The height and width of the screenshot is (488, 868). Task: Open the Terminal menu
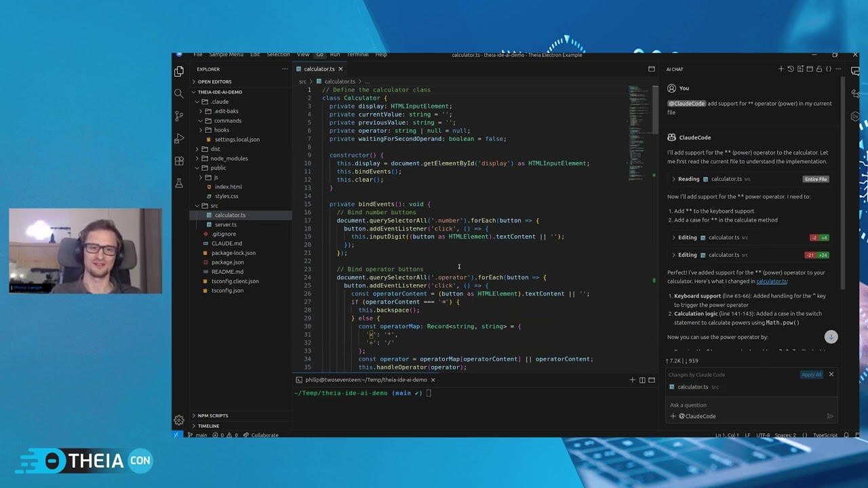pyautogui.click(x=357, y=55)
